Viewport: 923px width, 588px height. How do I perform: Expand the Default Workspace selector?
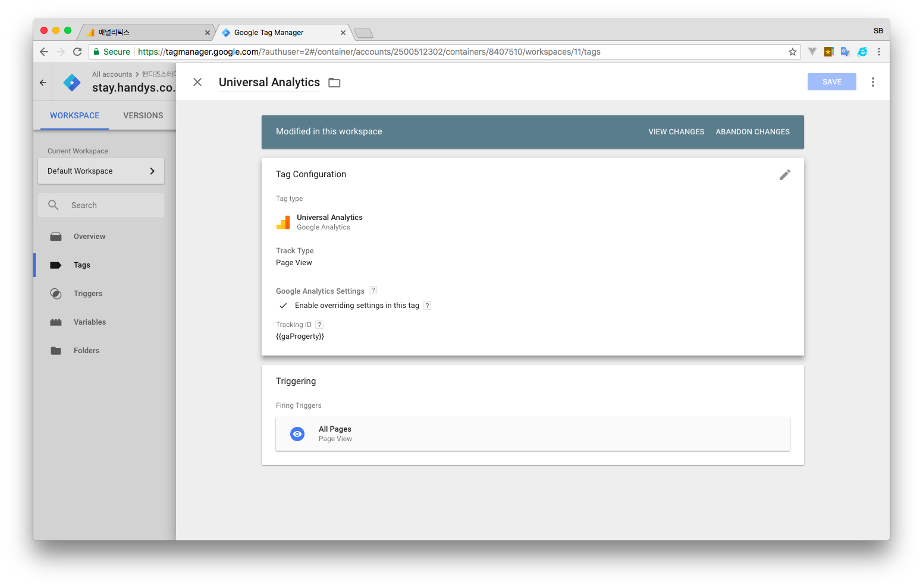click(x=101, y=171)
